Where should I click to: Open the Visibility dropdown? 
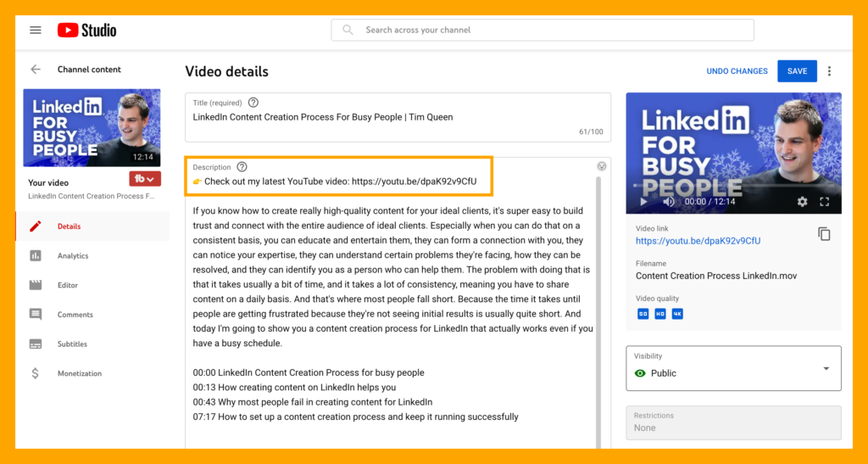click(733, 368)
